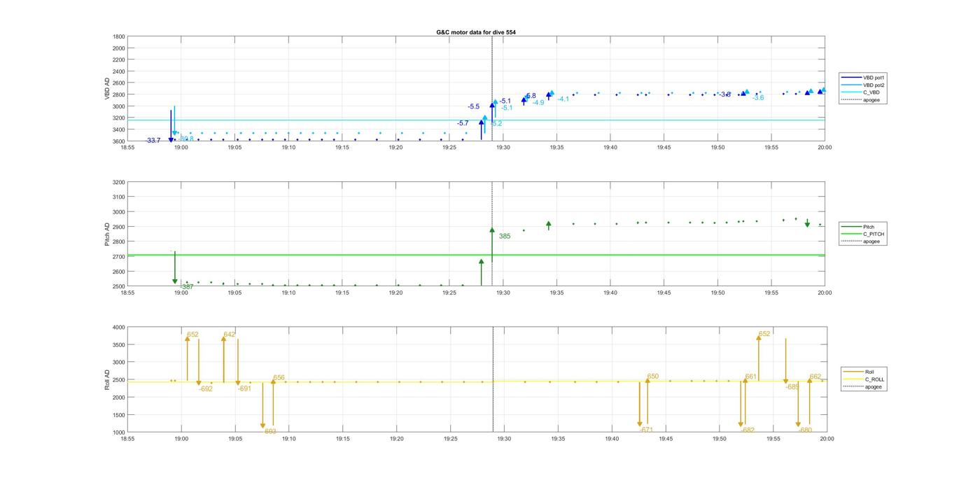Click the '-682' roll data label
Screen dimensions: 980x485
[748, 430]
